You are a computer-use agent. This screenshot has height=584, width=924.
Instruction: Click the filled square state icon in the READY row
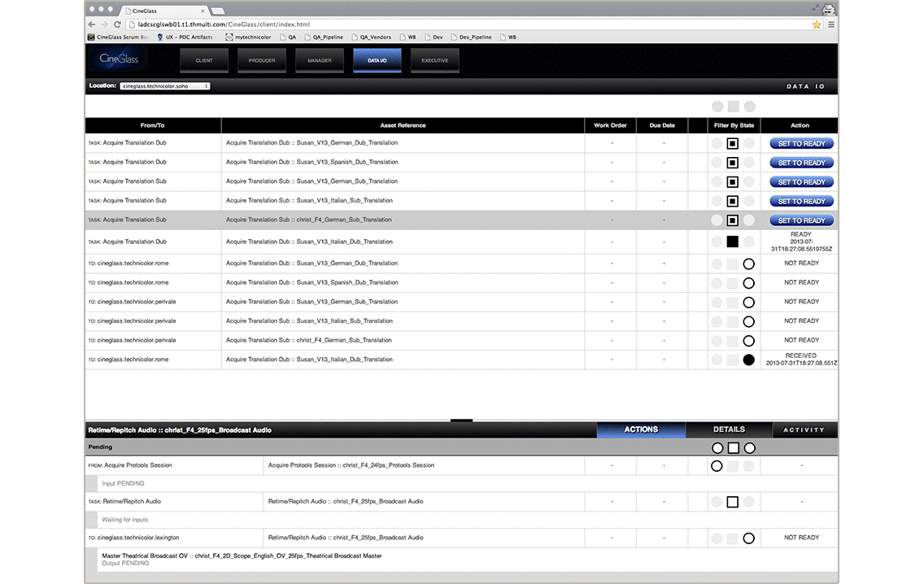click(732, 242)
